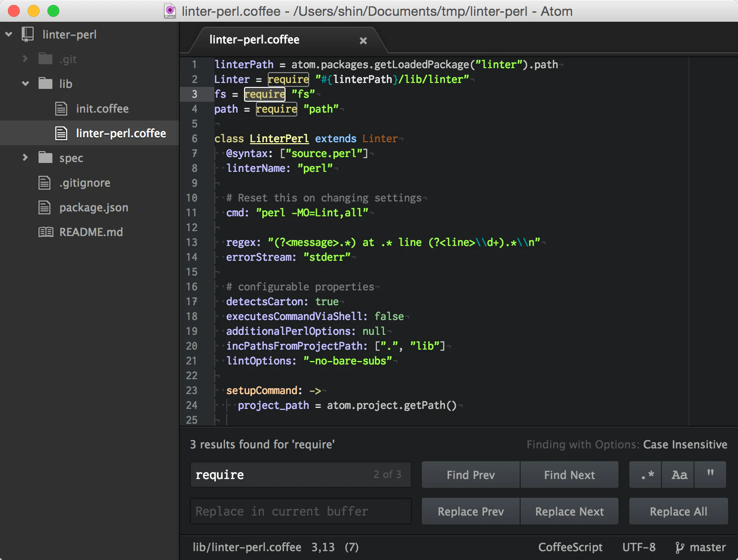Open README.md from the tree view

pyautogui.click(x=91, y=232)
